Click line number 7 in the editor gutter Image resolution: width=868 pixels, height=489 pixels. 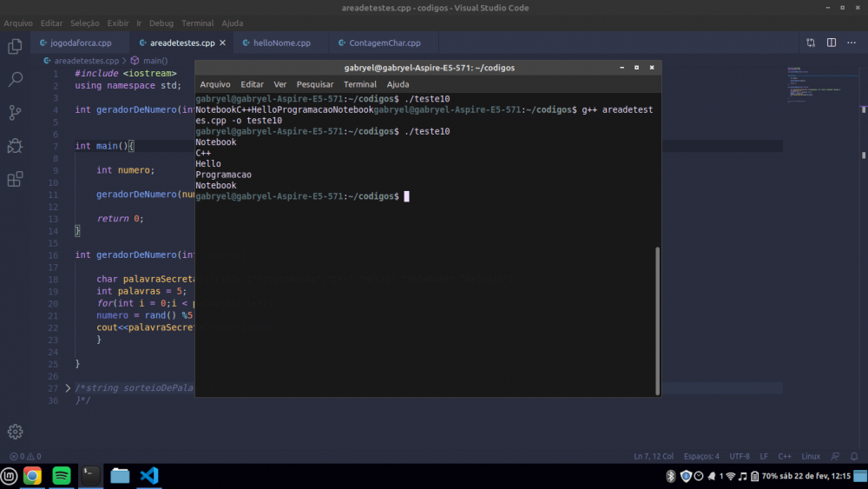(56, 146)
